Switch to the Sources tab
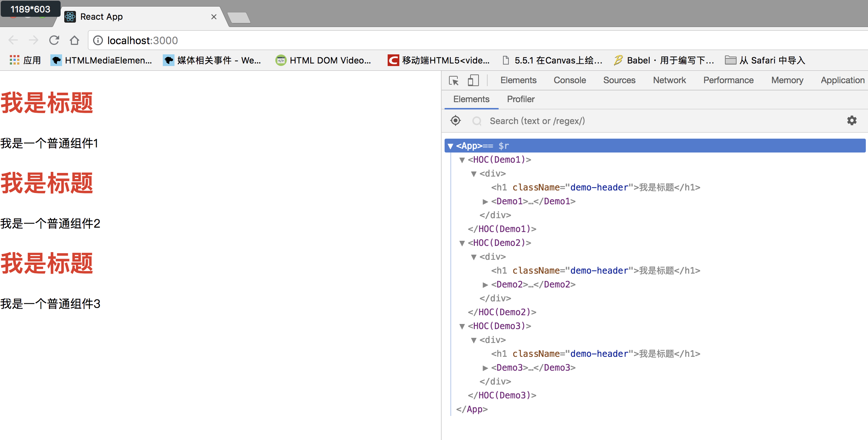Image resolution: width=868 pixels, height=440 pixels. (x=619, y=80)
